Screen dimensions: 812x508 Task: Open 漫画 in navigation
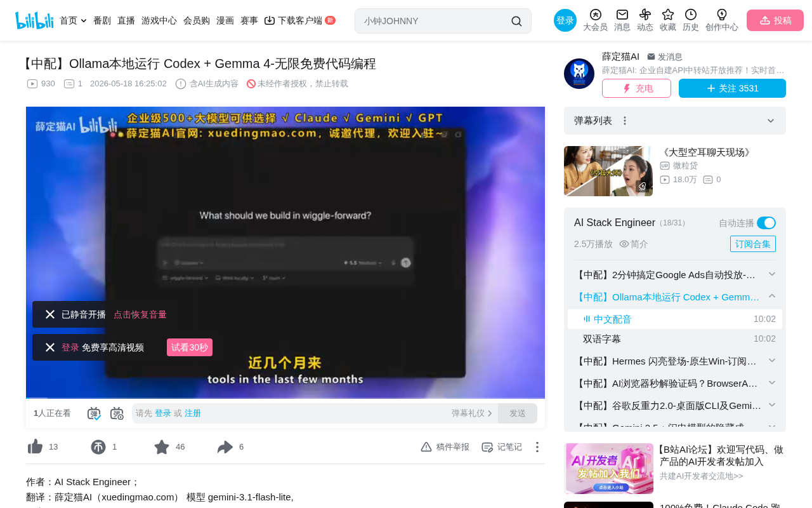pos(225,21)
